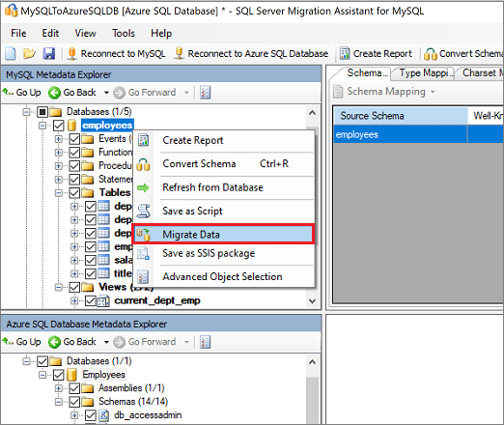Click the Advanced Object Selection menu icon

click(143, 277)
